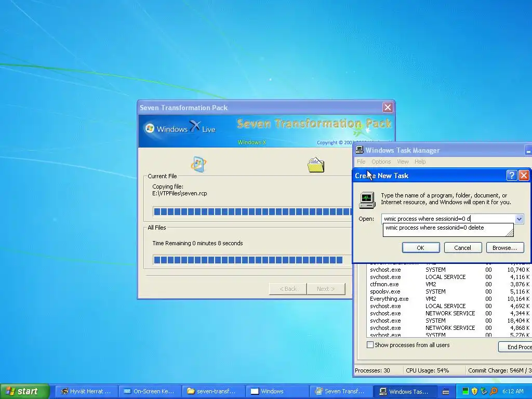Screen dimensions: 532x399
Task: Switch to the Windows taskbar button
Action: (x=277, y=391)
